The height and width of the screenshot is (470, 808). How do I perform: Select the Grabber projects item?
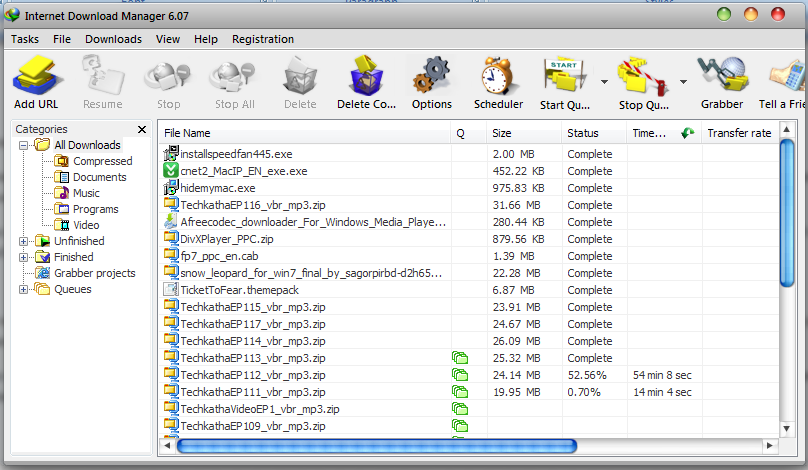click(x=95, y=273)
